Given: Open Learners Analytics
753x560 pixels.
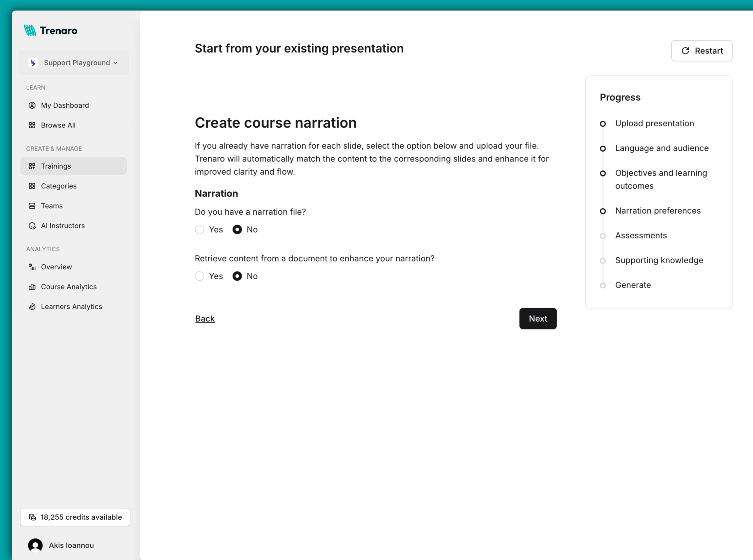Looking at the screenshot, I should pyautogui.click(x=71, y=306).
